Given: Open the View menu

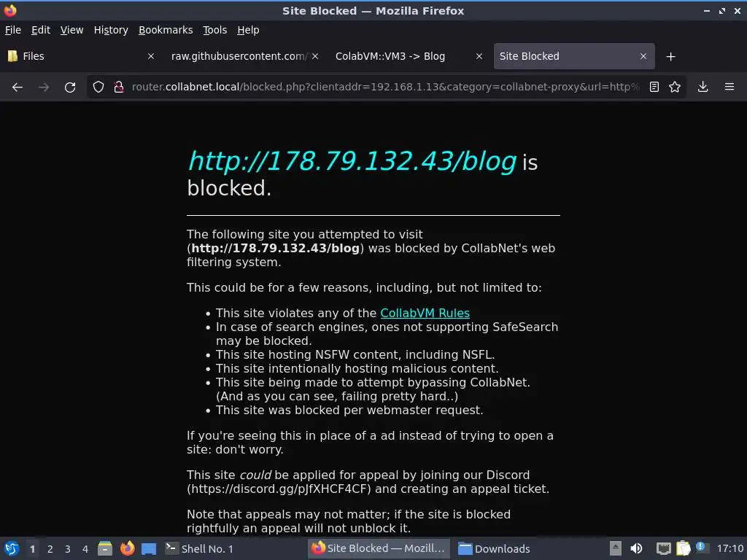Looking at the screenshot, I should [x=71, y=30].
